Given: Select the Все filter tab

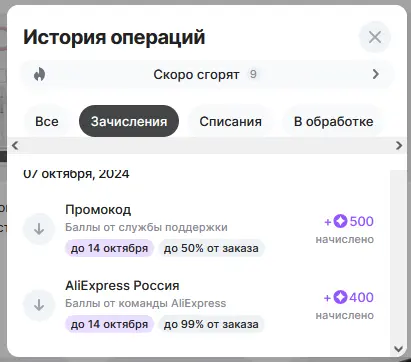Looking at the screenshot, I should point(47,121).
